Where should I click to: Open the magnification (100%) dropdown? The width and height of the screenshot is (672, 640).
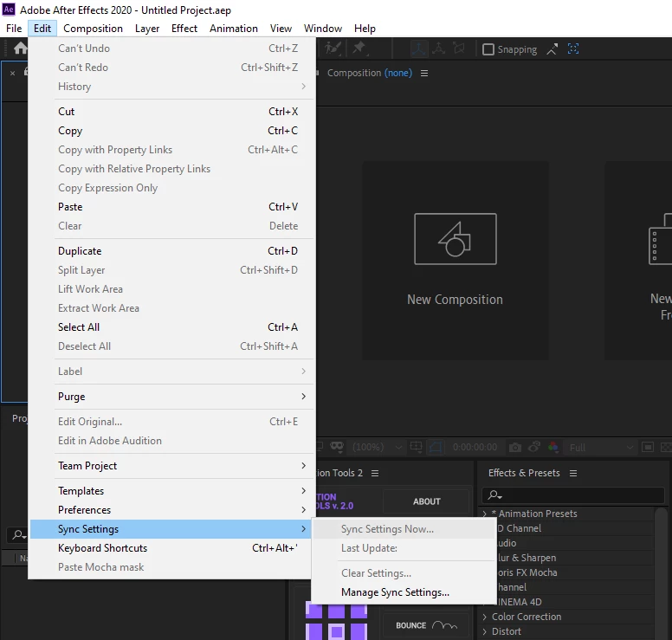point(378,448)
